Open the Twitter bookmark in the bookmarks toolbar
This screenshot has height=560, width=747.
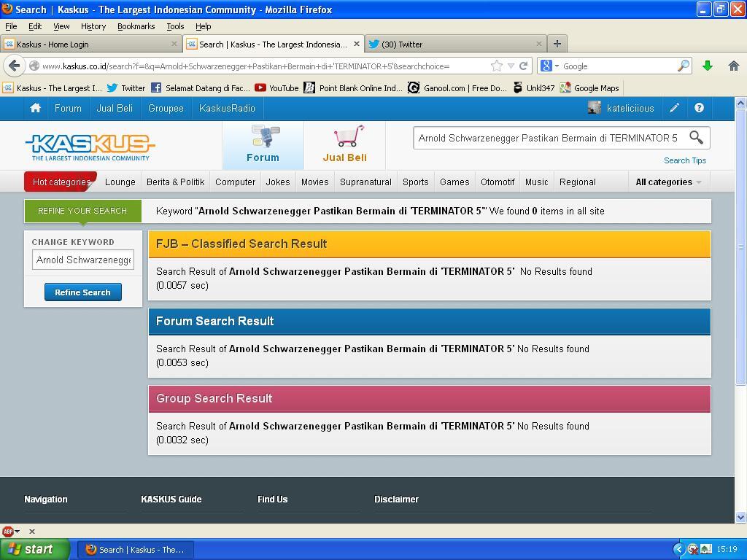click(126, 88)
